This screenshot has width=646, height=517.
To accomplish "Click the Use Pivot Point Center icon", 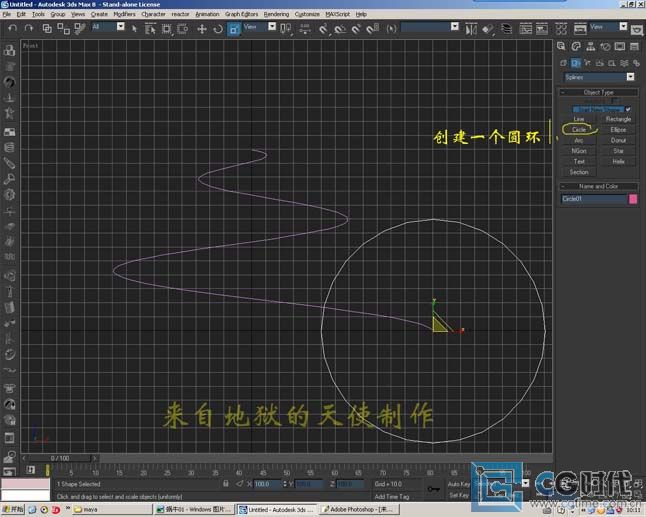I will [286, 29].
